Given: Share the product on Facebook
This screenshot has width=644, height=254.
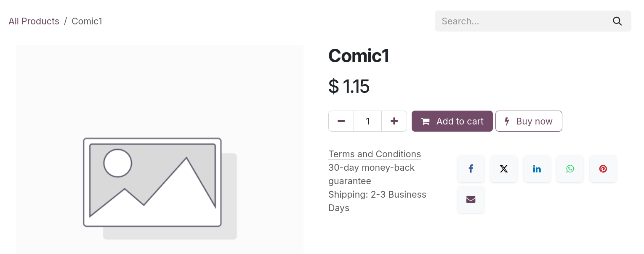Looking at the screenshot, I should [x=471, y=169].
